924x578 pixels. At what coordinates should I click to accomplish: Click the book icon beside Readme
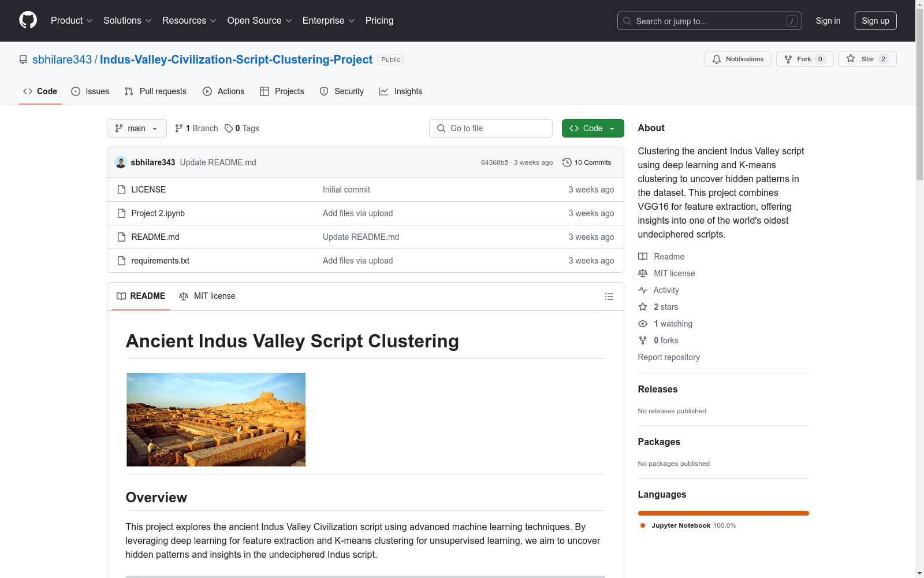coord(643,257)
